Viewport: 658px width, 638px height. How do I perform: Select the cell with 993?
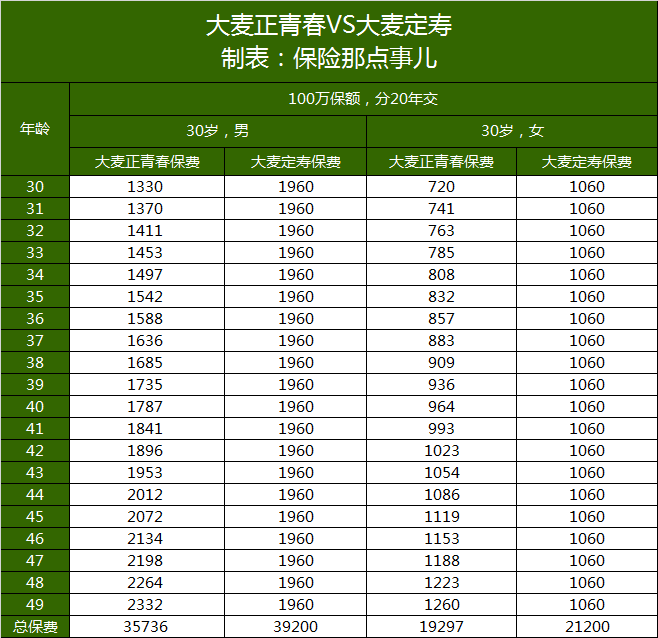click(441, 429)
